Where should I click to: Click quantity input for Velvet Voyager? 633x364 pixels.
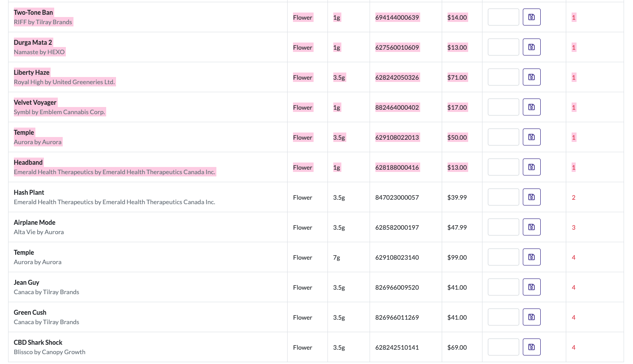503,107
